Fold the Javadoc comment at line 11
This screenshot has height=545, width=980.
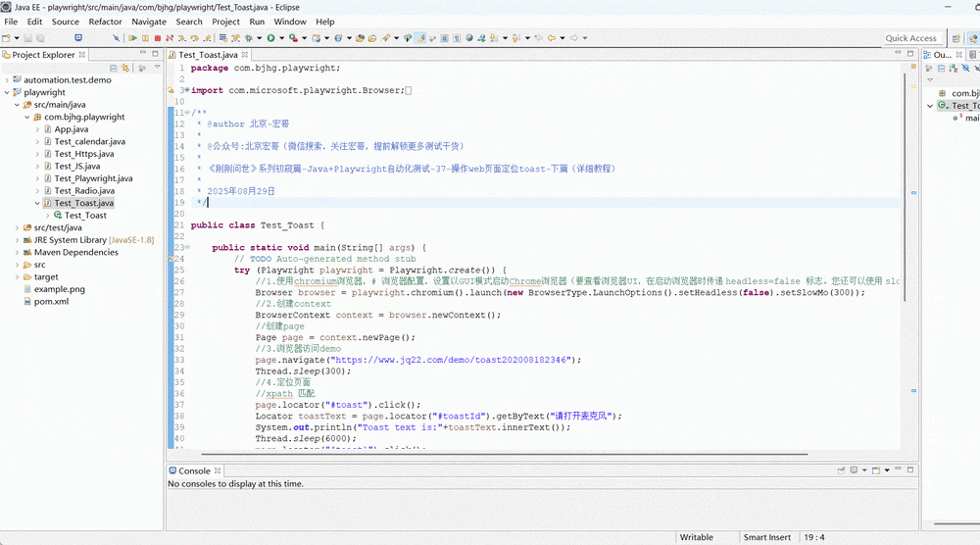pos(187,113)
